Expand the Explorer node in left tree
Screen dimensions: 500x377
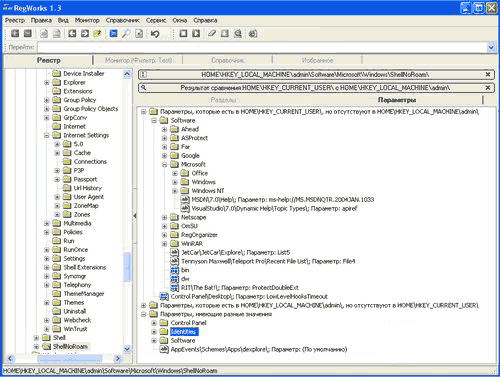pyautogui.click(x=47, y=82)
